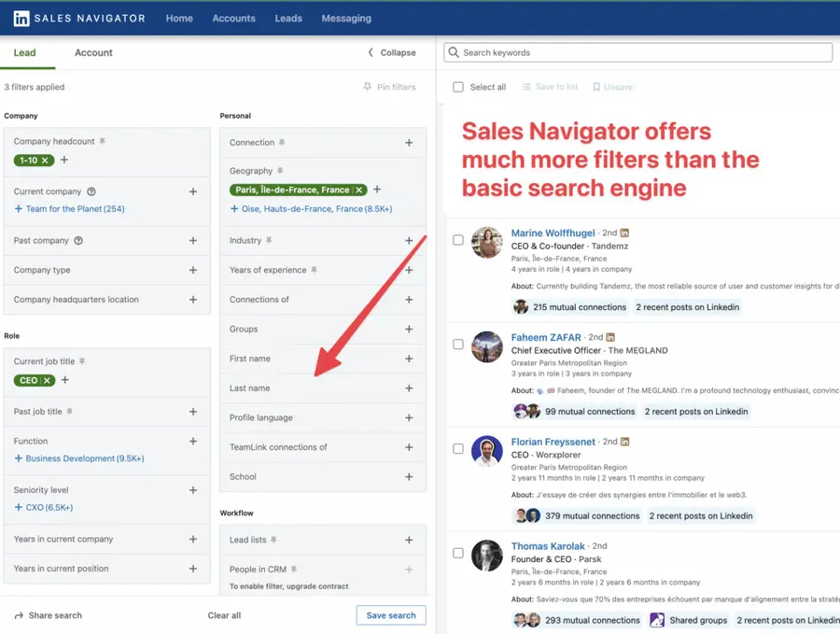
Task: Switch to the Account tab
Action: pyautogui.click(x=92, y=53)
